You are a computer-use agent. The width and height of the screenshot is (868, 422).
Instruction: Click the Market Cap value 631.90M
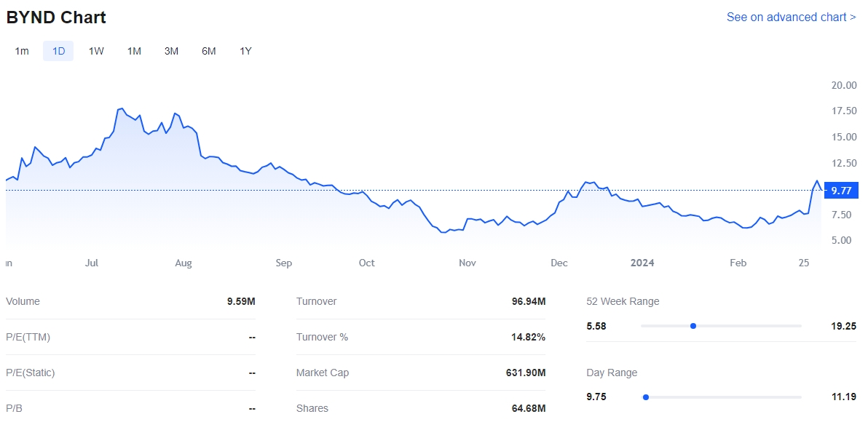coord(526,373)
